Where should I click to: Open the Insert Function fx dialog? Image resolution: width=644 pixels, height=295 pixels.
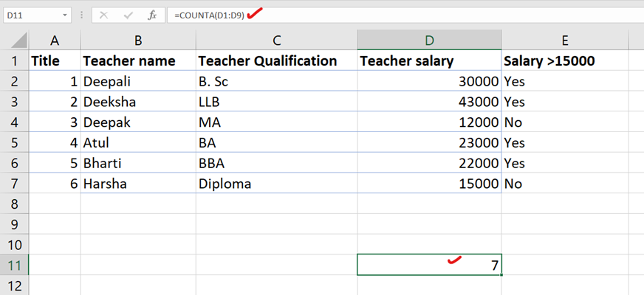152,15
